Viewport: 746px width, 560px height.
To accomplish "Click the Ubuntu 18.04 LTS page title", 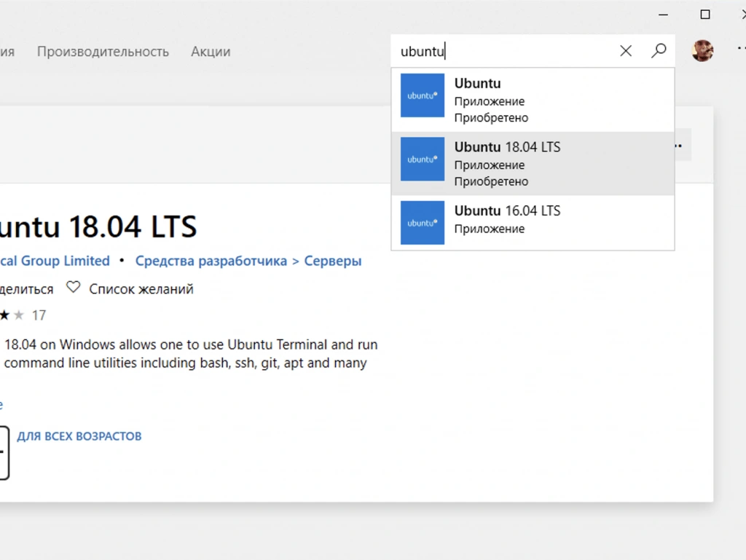I will (98, 226).
